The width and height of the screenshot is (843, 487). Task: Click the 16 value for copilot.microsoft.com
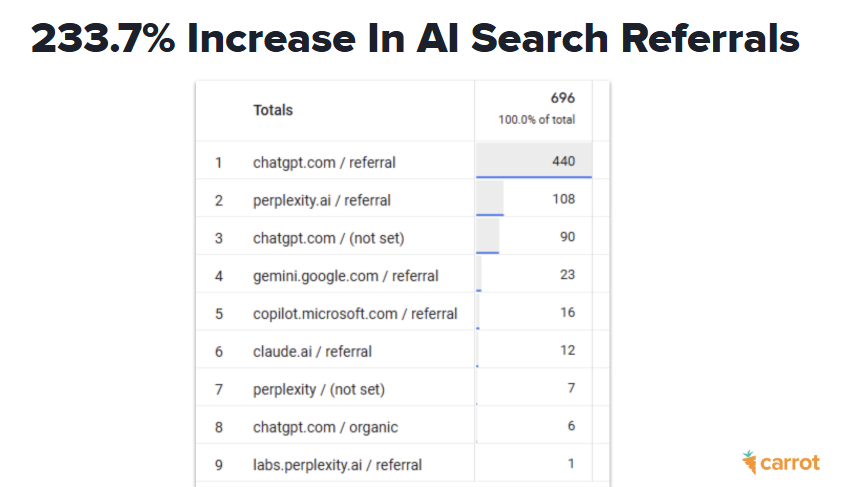coord(567,313)
